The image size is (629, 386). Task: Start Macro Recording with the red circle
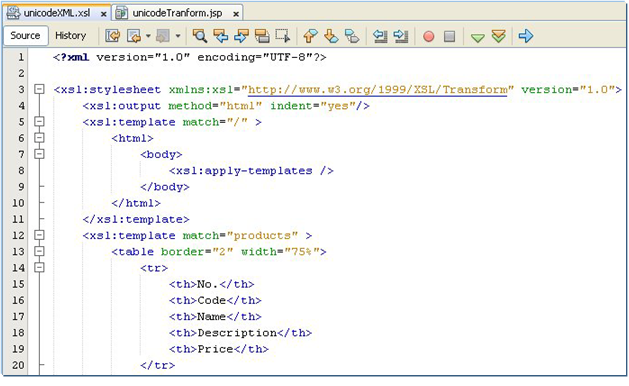click(428, 37)
